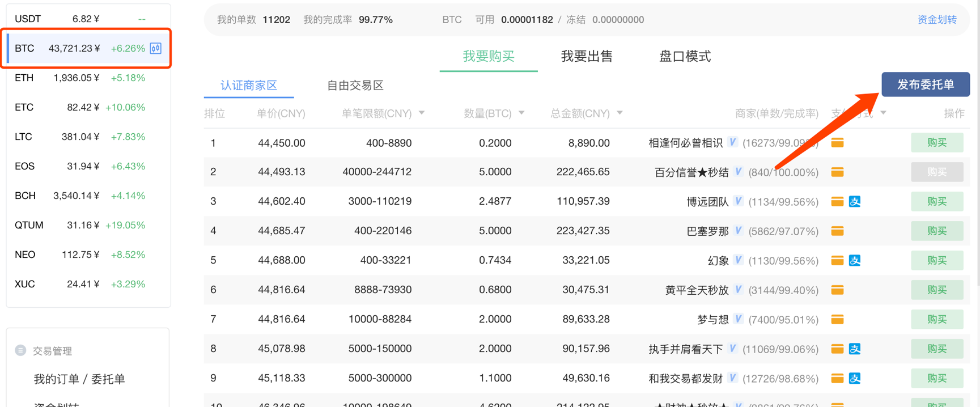
Task: Click 购买 button for 和我交易都发财
Action: pyautogui.click(x=937, y=378)
